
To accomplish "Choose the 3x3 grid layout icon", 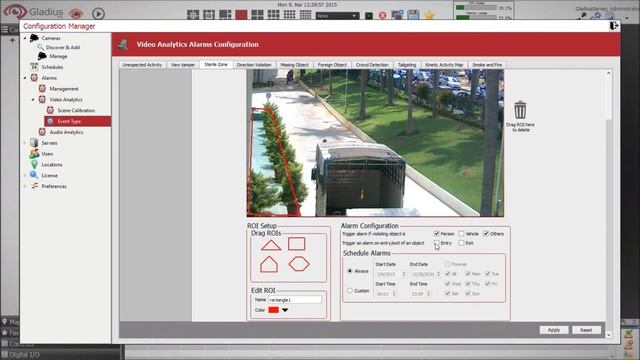I will (x=273, y=15).
